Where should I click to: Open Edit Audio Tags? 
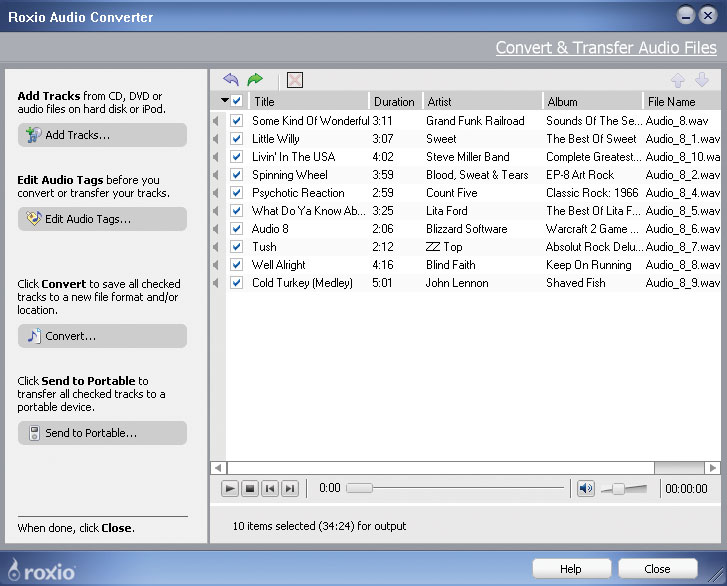coord(102,219)
